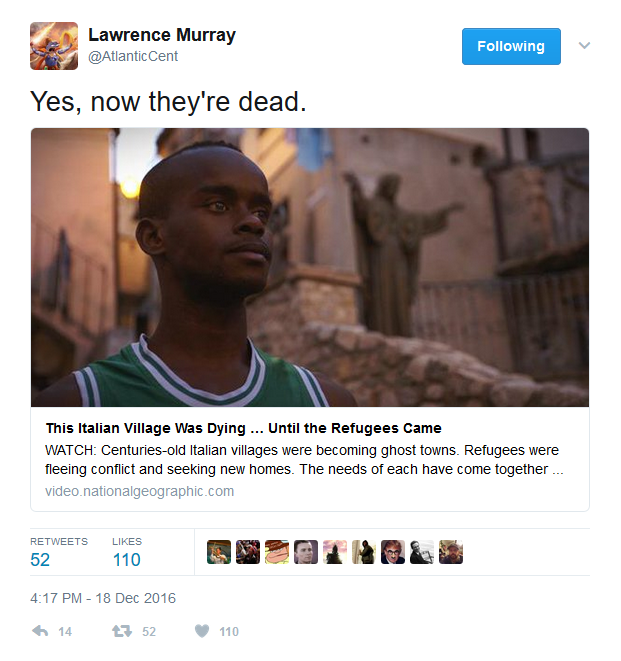The width and height of the screenshot is (621, 661).
Task: Click the reply arrow icon
Action: (40, 631)
